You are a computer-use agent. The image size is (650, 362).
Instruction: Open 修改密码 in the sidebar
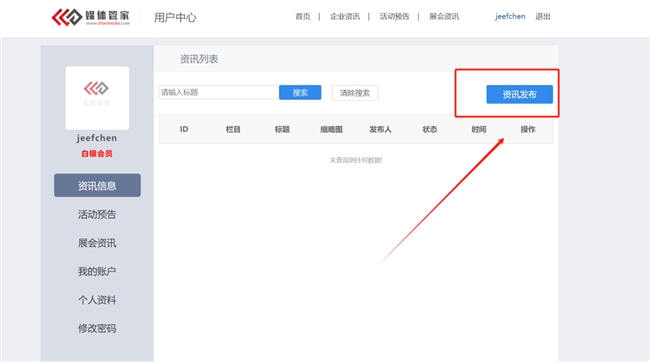tap(97, 328)
